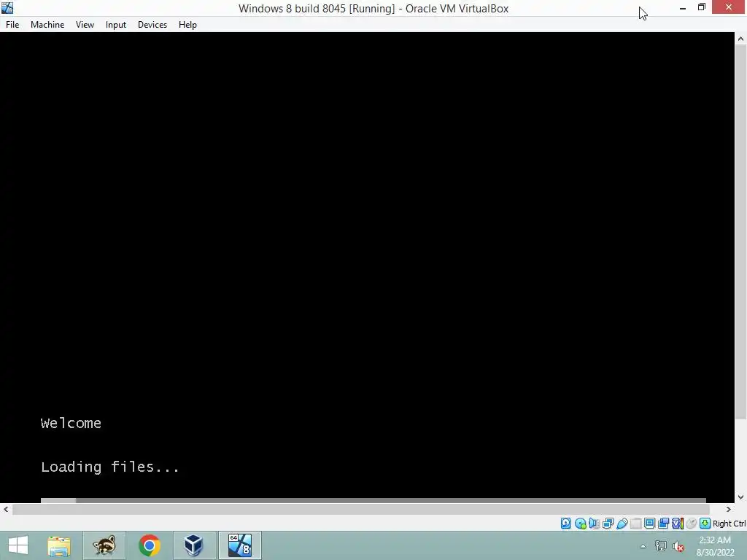Click the optical disc drive indicator
The image size is (747, 560).
coord(580,524)
